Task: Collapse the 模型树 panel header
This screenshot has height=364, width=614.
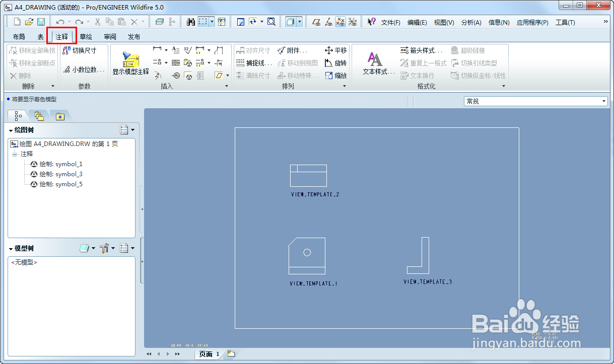Action: click(x=11, y=249)
